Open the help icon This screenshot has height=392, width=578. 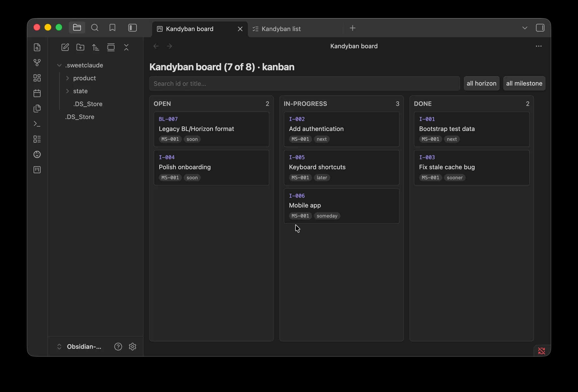click(118, 347)
